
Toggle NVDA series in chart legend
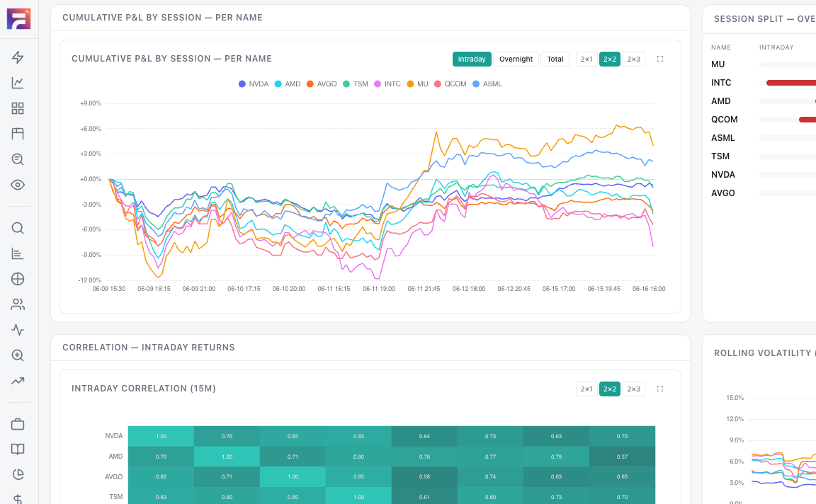254,84
